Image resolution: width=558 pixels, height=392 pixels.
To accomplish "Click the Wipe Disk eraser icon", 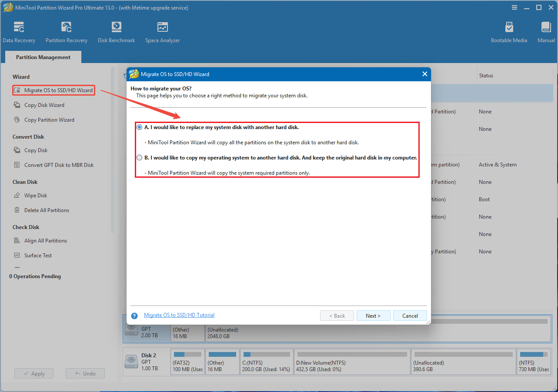I will (x=17, y=196).
